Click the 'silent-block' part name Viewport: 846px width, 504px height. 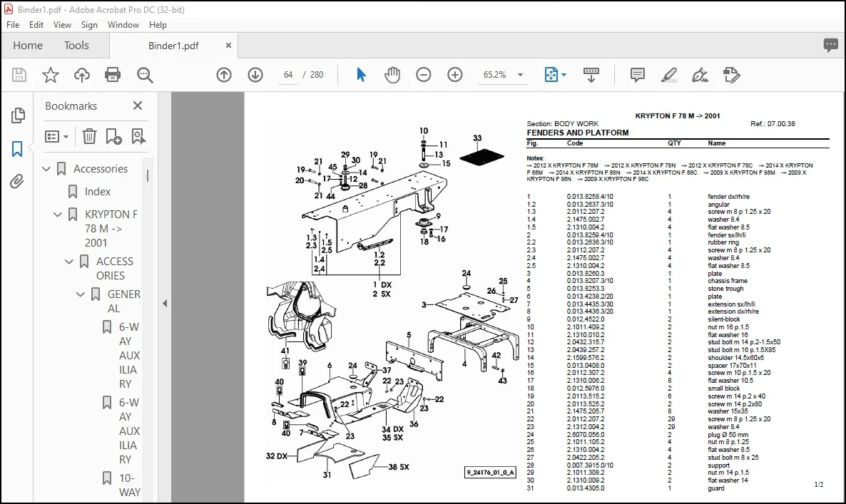click(724, 319)
